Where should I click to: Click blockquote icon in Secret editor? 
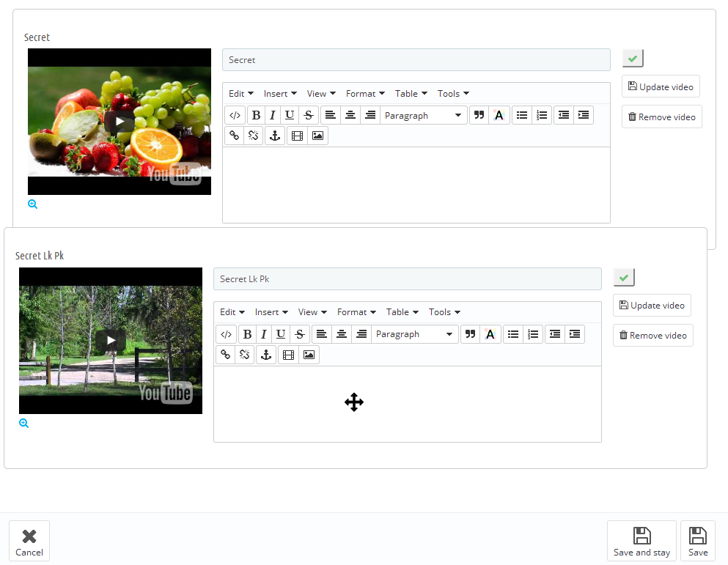point(479,115)
